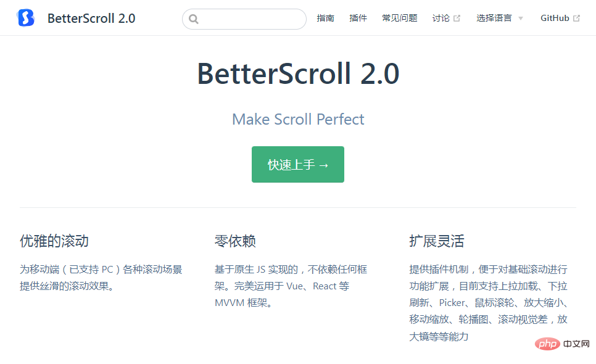Click the magnifier icon in search box
This screenshot has width=596, height=364.
(194, 19)
